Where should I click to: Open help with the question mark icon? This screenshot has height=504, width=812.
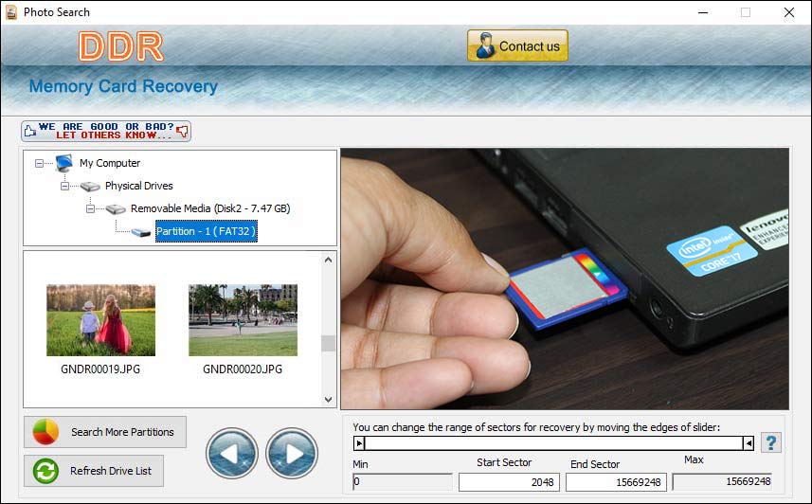[x=771, y=442]
